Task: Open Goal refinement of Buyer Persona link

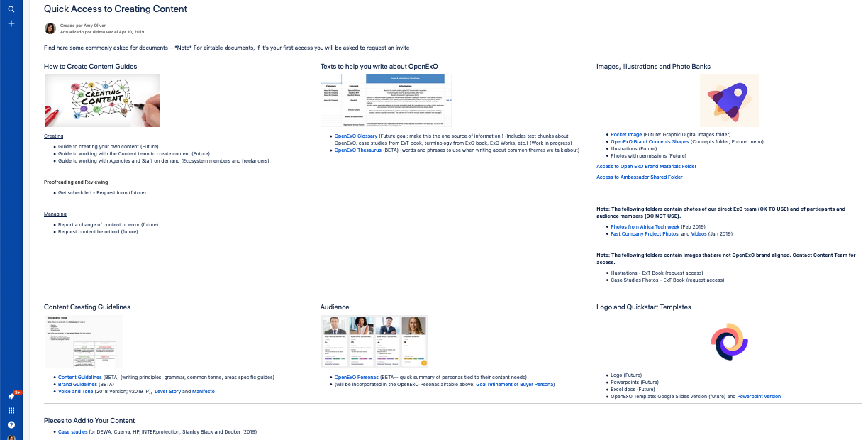Action: click(x=515, y=384)
